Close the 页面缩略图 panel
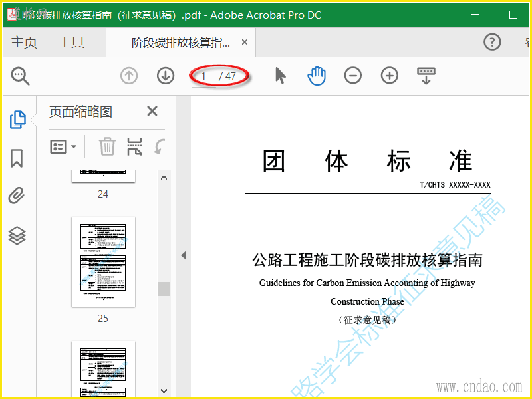Screen dimensions: 532x399 click(152, 111)
